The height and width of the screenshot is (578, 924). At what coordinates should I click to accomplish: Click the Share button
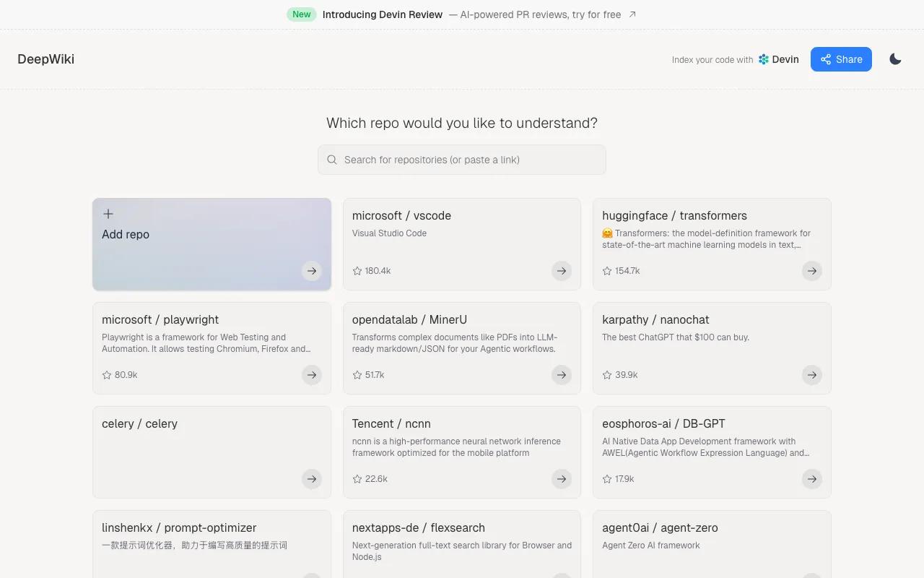(x=841, y=59)
